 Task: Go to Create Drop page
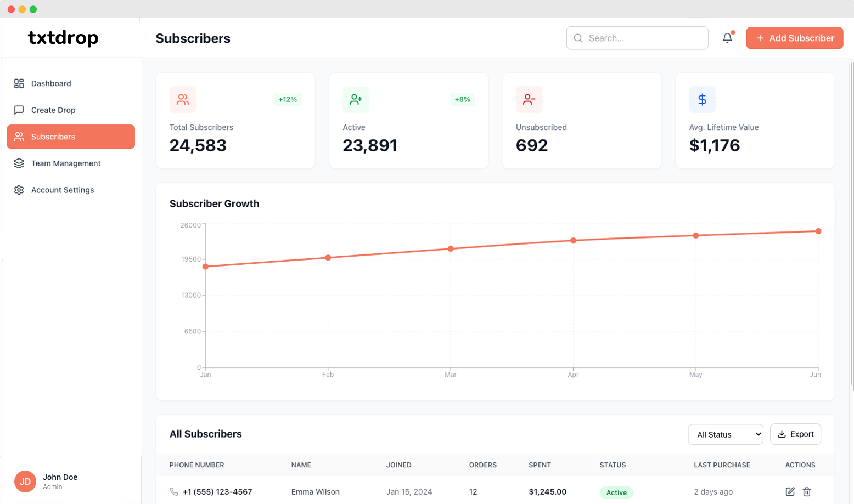53,110
